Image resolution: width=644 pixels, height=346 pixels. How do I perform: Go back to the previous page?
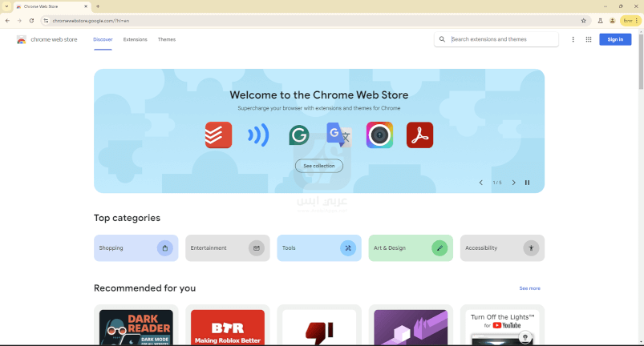[x=7, y=21]
